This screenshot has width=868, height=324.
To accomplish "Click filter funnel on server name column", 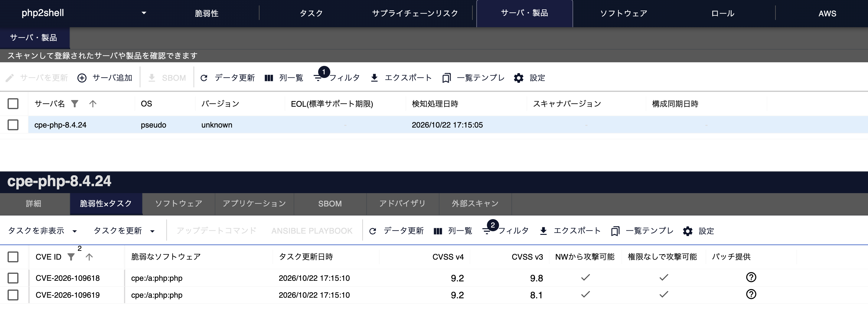I will [x=74, y=104].
